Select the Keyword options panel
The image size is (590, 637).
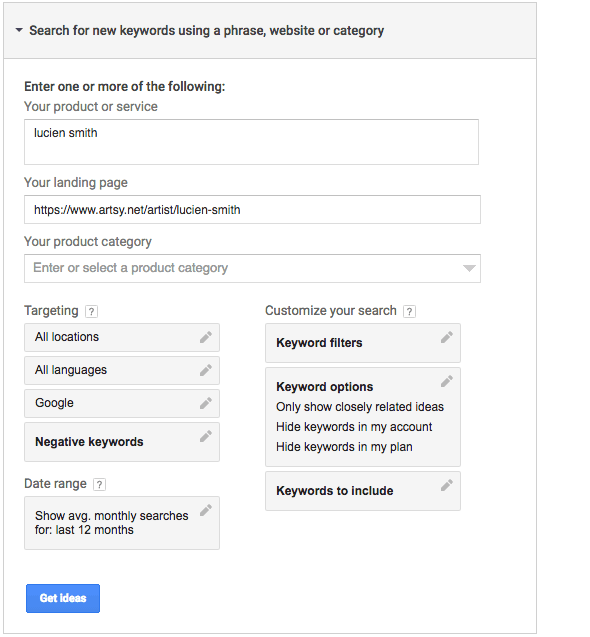point(363,417)
